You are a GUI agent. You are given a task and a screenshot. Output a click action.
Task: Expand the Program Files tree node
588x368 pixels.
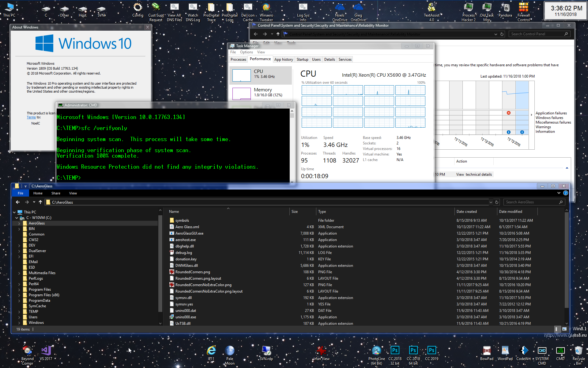[19, 289]
